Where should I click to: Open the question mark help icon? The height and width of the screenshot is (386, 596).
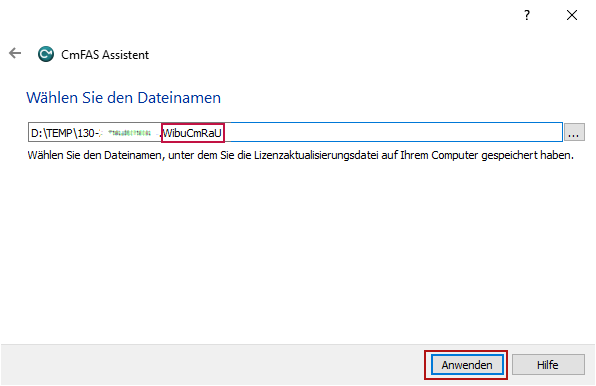527,15
